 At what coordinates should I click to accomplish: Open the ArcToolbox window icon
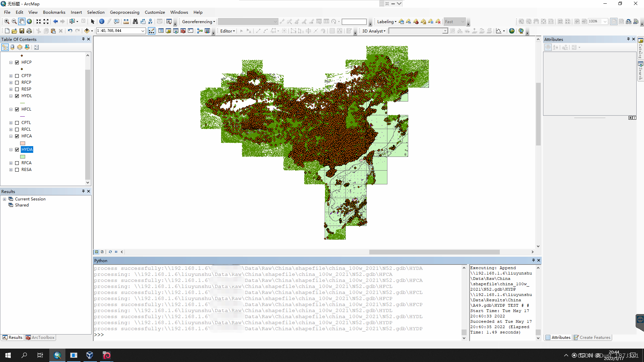[183, 31]
